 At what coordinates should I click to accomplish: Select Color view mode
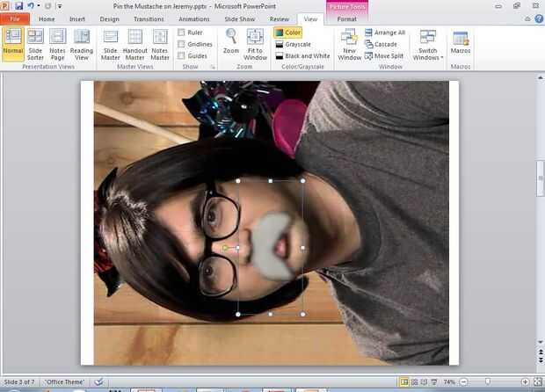pyautogui.click(x=287, y=33)
